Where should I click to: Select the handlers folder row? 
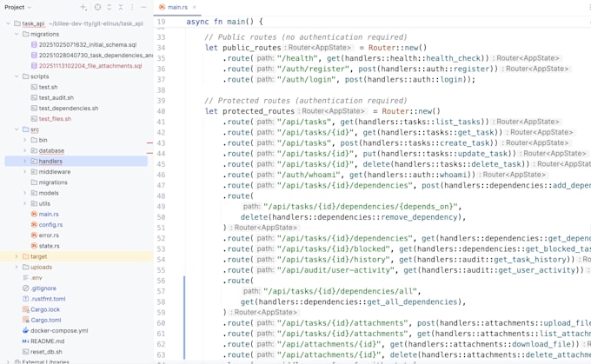click(76, 161)
